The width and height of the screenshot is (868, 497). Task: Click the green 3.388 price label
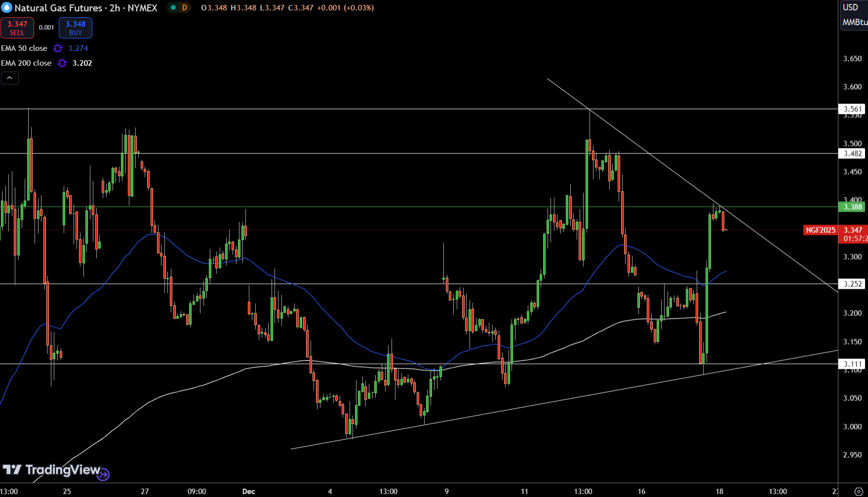pos(852,207)
